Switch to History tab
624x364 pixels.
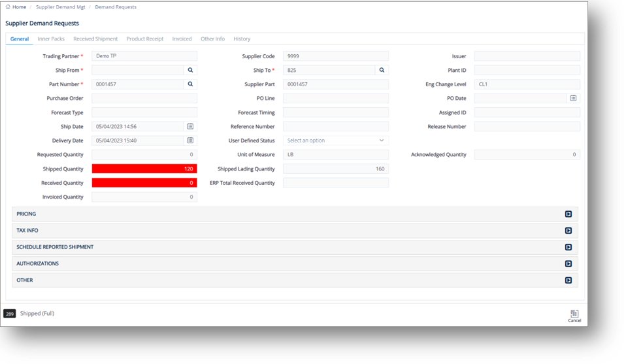point(242,39)
